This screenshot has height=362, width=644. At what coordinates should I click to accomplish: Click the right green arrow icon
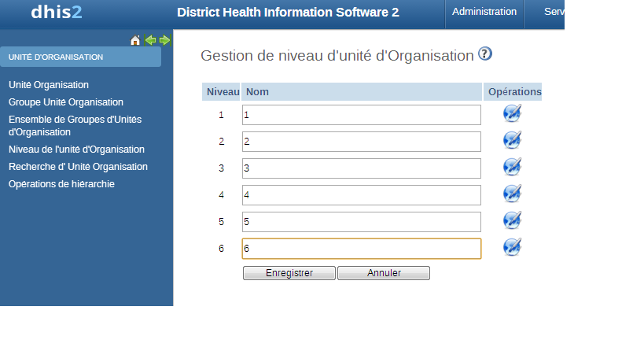click(x=164, y=40)
